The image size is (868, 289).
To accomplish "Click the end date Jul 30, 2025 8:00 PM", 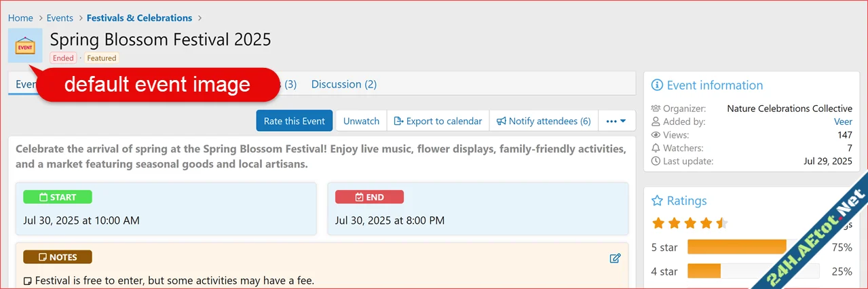I will tap(390, 220).
